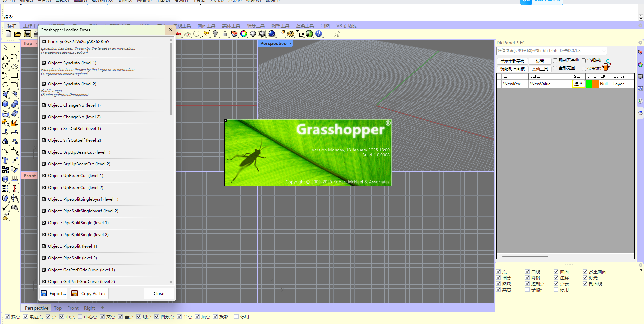Enable the 停用 osnap checkbox in status bar
This screenshot has height=324, width=644.
[236, 317]
